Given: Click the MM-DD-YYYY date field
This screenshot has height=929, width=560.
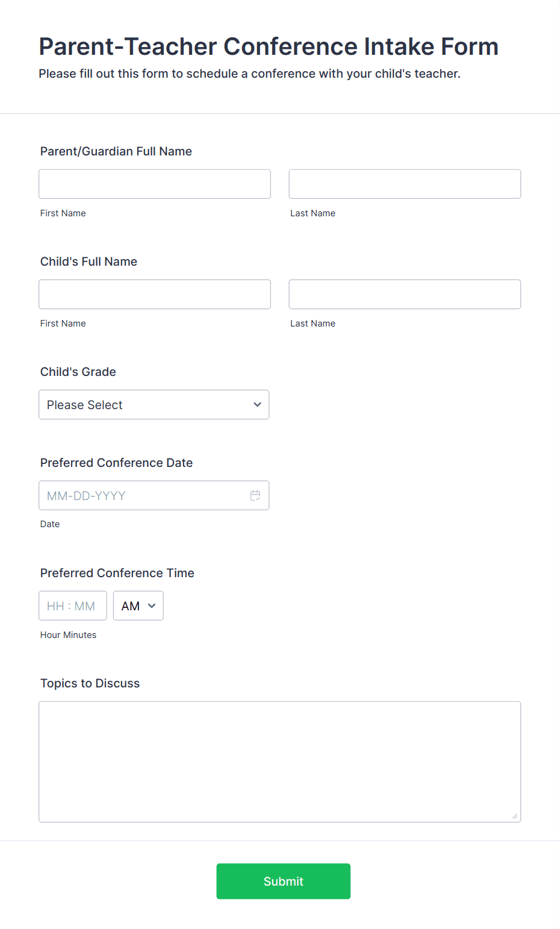Looking at the screenshot, I should (154, 495).
